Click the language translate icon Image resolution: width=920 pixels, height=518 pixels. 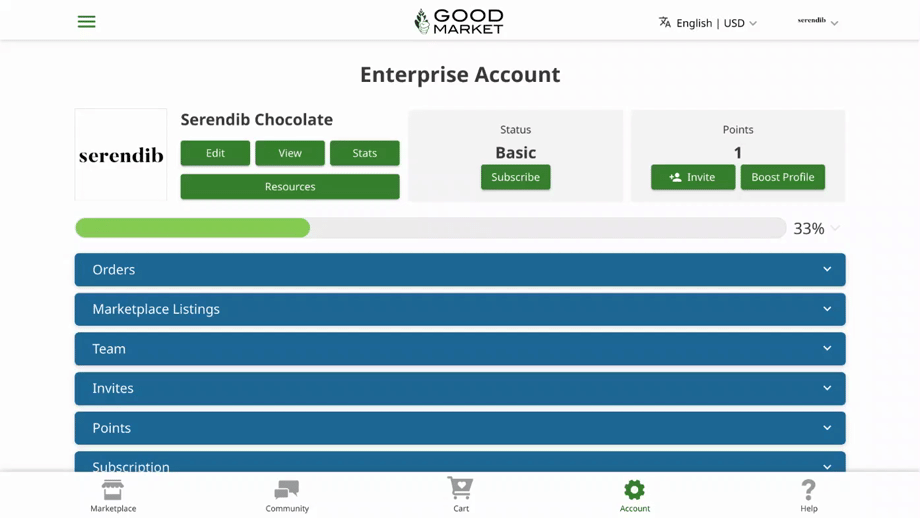pyautogui.click(x=665, y=22)
